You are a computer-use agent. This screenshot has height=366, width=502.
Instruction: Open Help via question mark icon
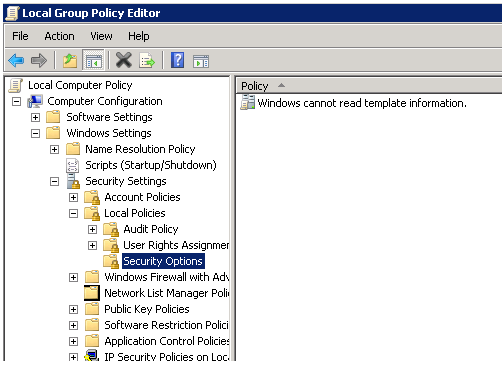point(178,60)
